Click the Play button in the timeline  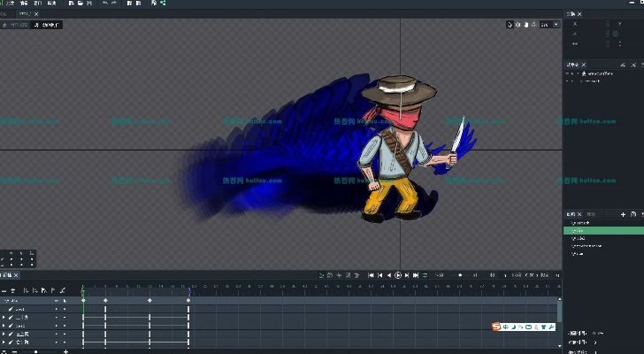pos(398,275)
